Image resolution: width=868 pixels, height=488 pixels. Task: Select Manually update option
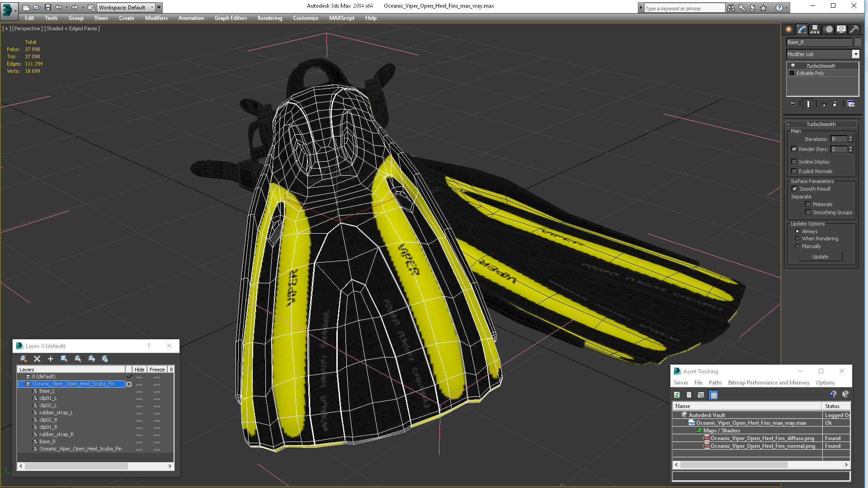797,246
